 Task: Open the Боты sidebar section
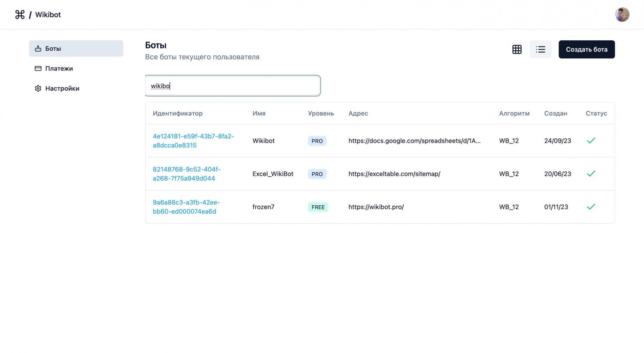[76, 49]
